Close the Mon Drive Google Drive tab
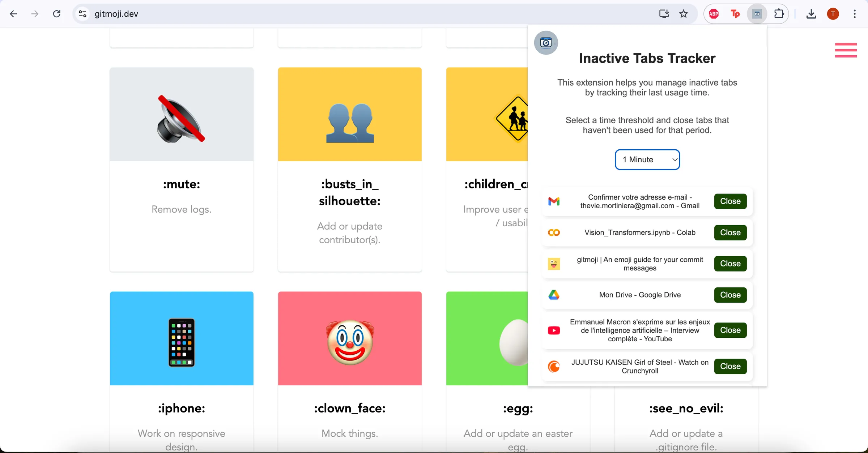 click(730, 295)
